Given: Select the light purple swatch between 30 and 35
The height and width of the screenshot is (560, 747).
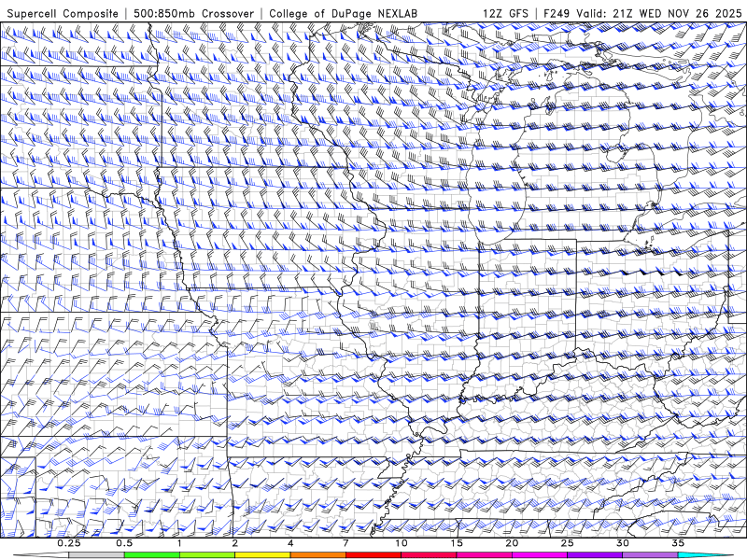Looking at the screenshot, I should tap(650, 555).
